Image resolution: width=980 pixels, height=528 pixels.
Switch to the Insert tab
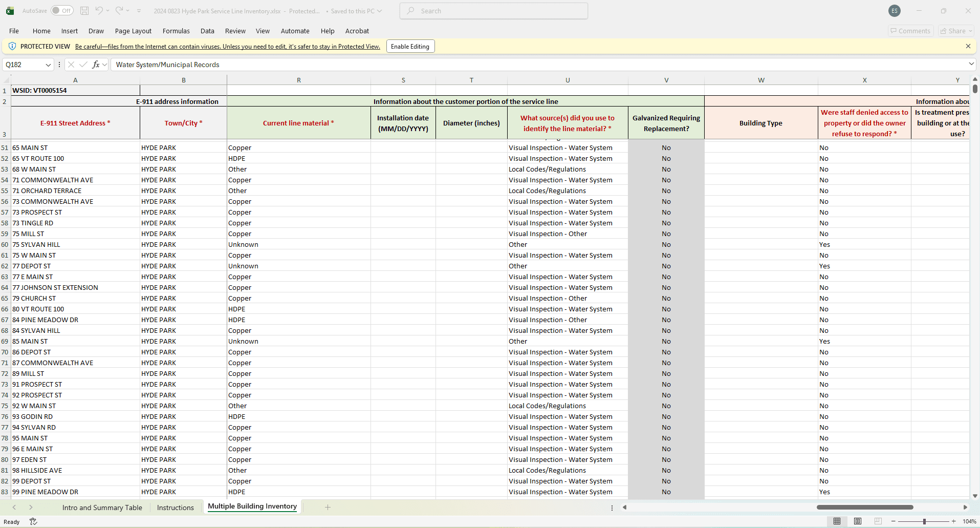point(70,31)
